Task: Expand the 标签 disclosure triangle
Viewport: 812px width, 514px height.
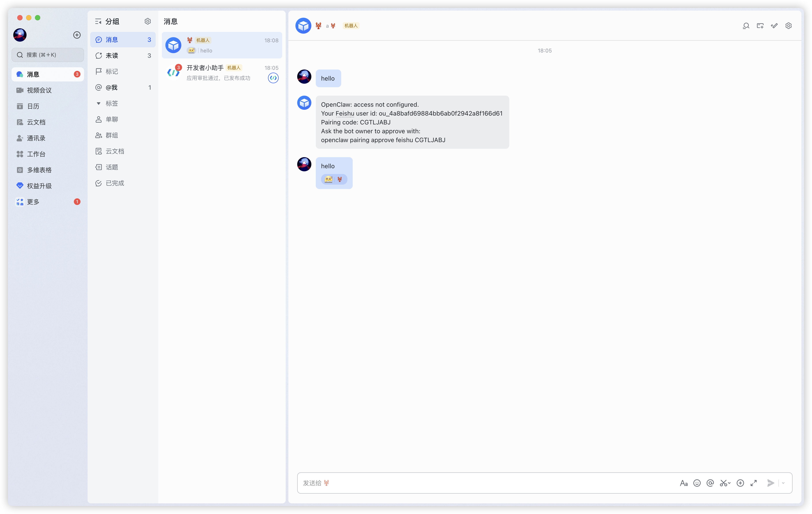Action: 98,103
